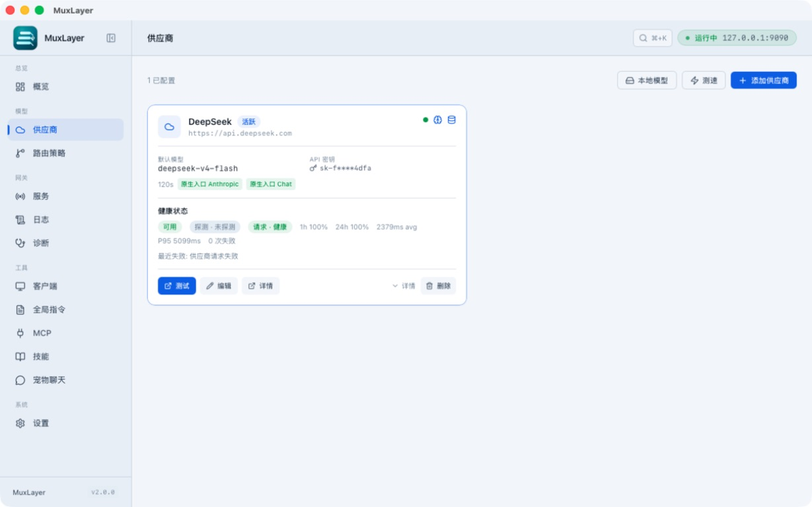Click the DeepSeek cloud icon
The image size is (812, 507).
[169, 127]
